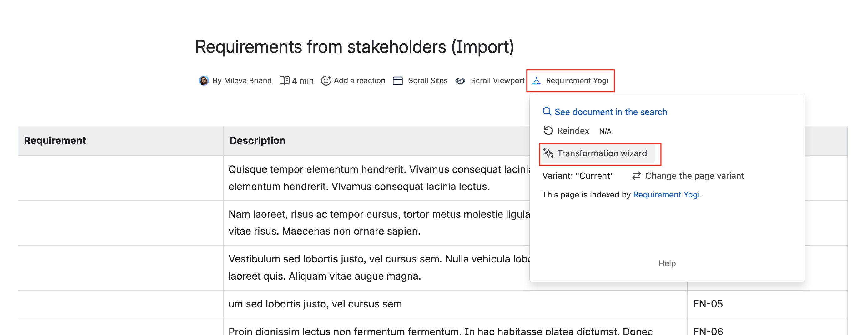Open See document in the search
Viewport: 868px width, 335px height.
pyautogui.click(x=611, y=112)
